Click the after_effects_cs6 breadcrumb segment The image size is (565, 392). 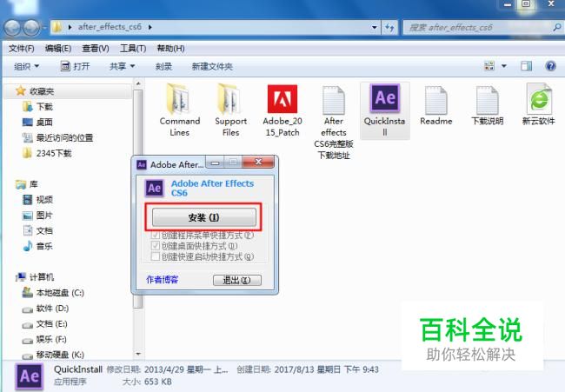coord(110,27)
